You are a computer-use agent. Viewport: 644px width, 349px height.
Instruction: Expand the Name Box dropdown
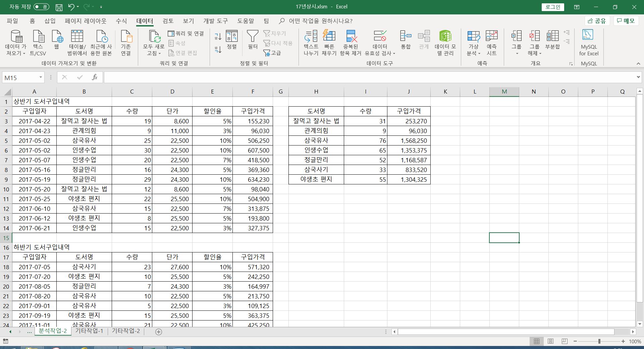pyautogui.click(x=41, y=77)
